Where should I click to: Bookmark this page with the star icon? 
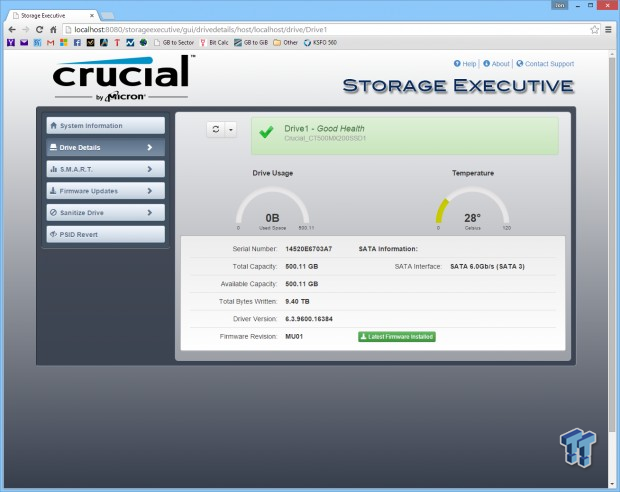[594, 30]
